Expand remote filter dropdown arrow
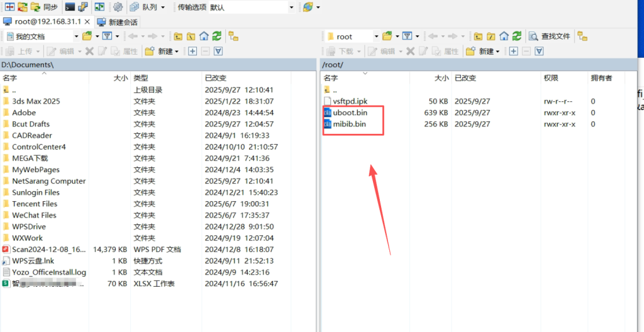 [x=418, y=36]
